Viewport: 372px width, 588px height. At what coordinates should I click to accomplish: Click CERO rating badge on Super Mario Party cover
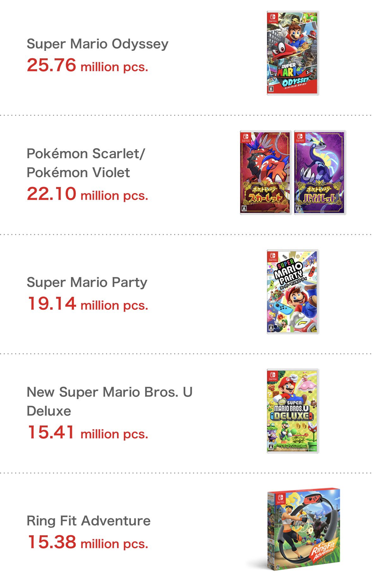pos(271,328)
